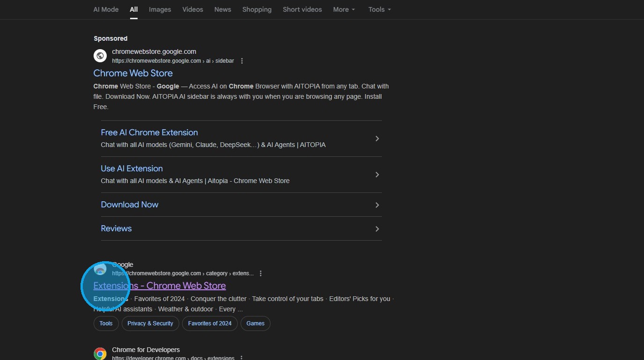Click the sponsored URL ending in 'ai › sidebar'

point(173,61)
